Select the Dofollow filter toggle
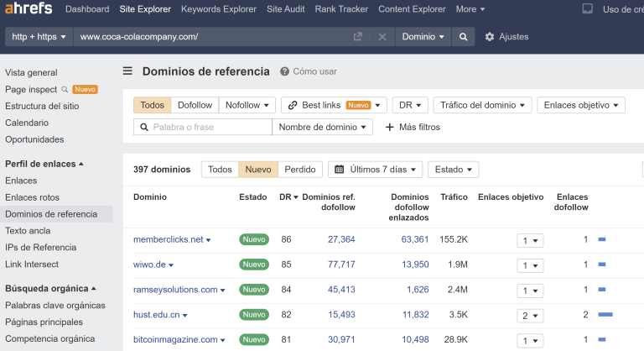This screenshot has height=351, width=644. point(195,105)
